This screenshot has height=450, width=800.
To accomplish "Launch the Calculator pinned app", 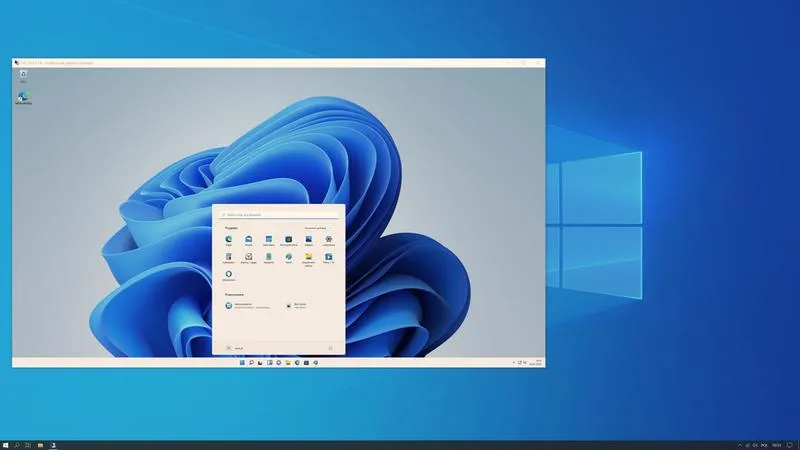I will coord(229,257).
